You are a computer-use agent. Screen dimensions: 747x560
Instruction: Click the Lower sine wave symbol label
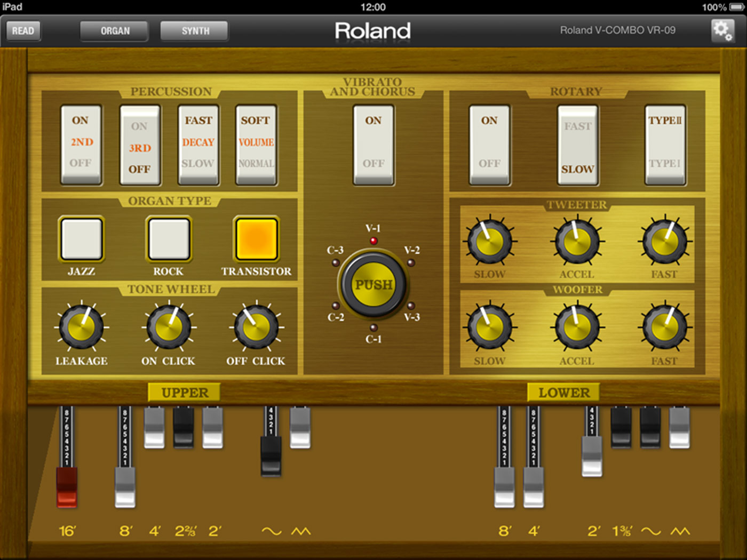(650, 531)
